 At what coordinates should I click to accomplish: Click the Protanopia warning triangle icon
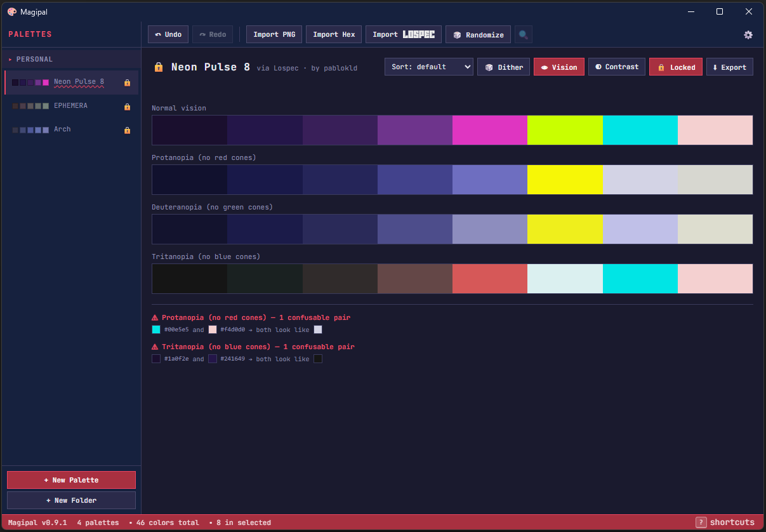(x=155, y=317)
